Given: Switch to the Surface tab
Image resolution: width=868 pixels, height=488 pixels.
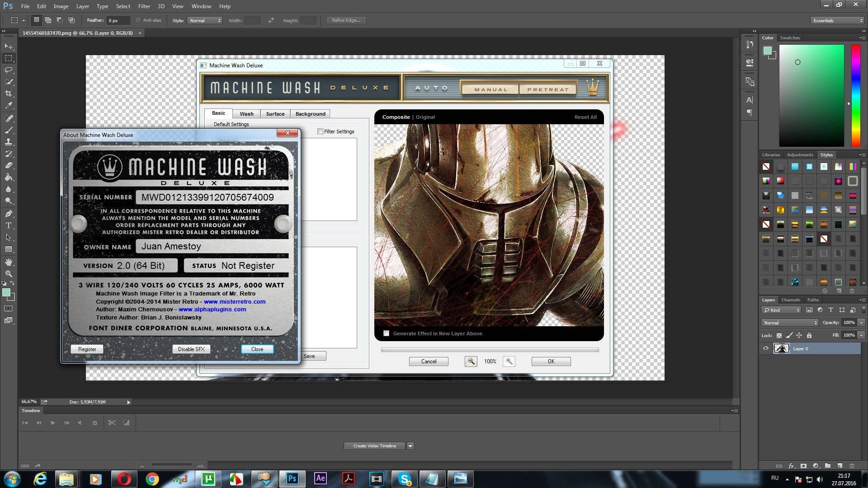Looking at the screenshot, I should pyautogui.click(x=275, y=114).
